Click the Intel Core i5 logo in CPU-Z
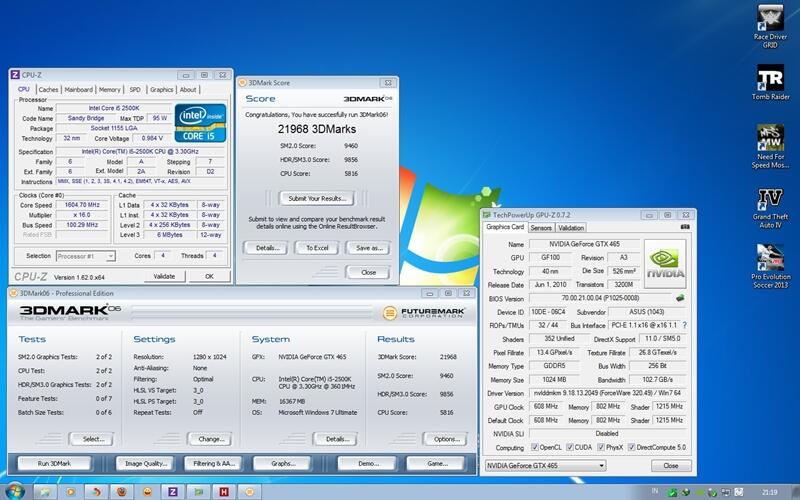 point(200,123)
